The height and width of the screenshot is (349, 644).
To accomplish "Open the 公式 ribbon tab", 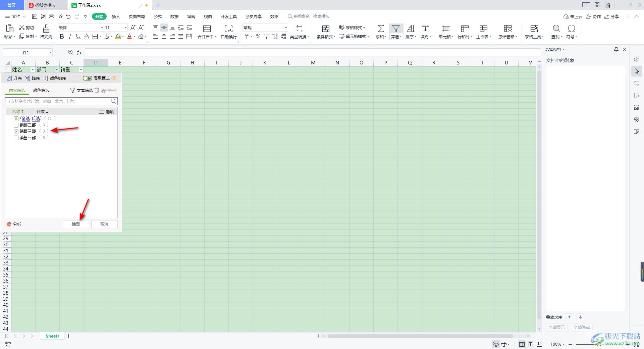I will [158, 16].
